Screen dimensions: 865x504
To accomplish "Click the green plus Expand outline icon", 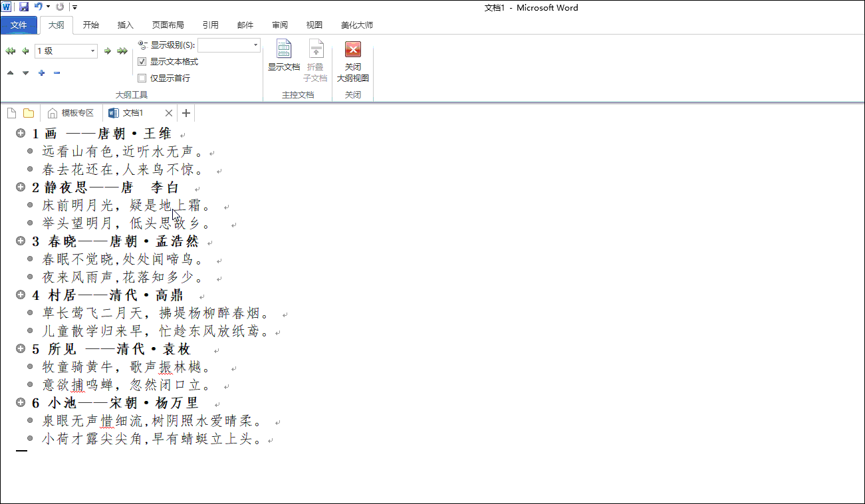I will [41, 72].
